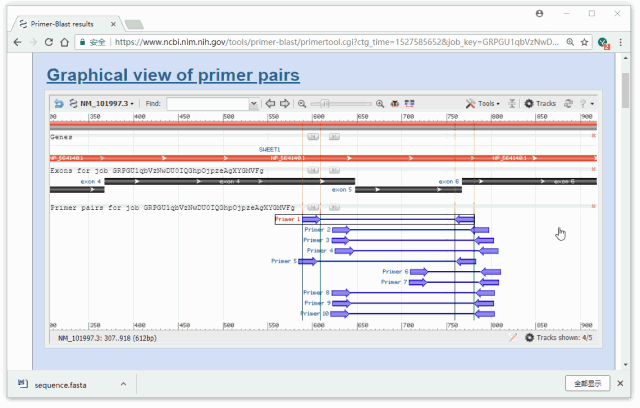Select the Primer 7 label
The image size is (640, 408).
click(394, 282)
